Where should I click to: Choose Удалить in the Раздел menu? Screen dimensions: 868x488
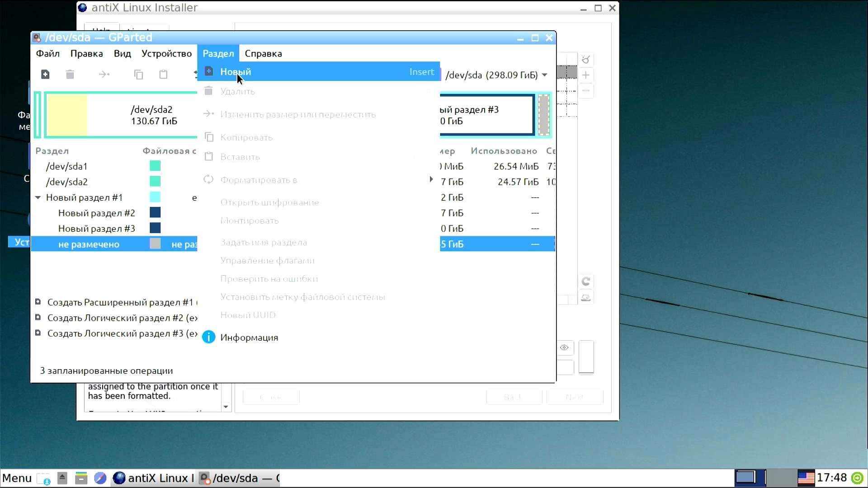click(319, 91)
